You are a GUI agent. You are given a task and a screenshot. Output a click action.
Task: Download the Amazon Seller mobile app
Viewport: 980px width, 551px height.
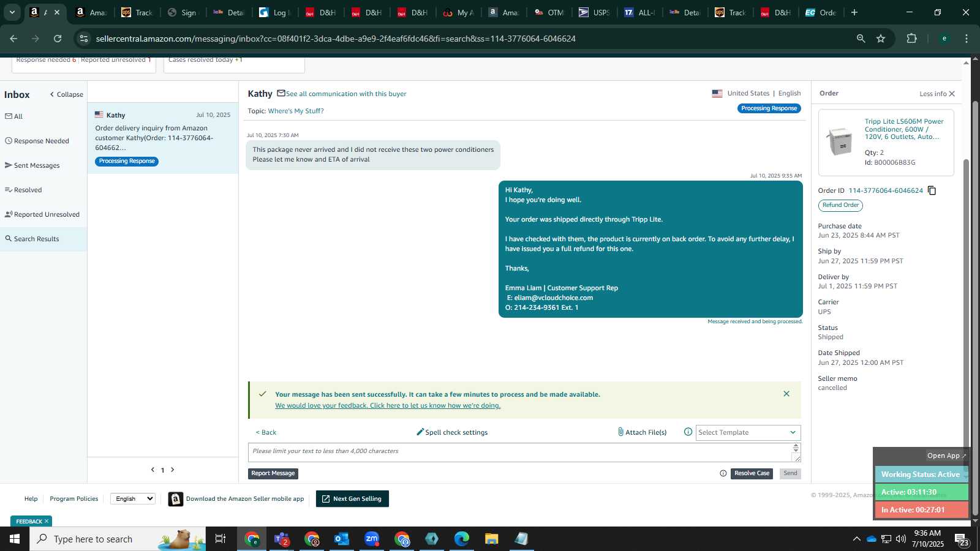click(x=236, y=499)
